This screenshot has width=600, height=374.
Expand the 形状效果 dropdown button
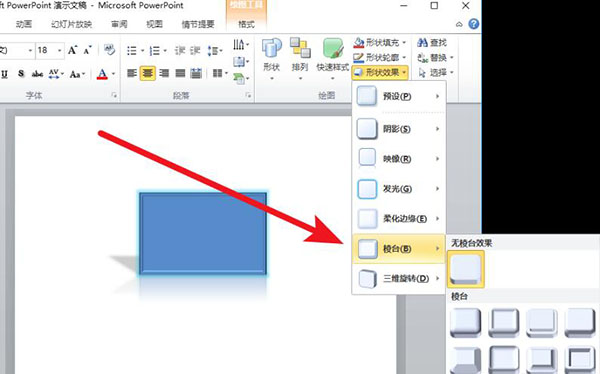380,72
